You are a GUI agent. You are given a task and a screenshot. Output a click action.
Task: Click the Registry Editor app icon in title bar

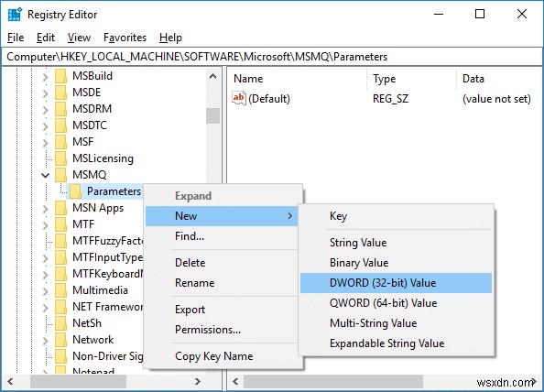15,15
